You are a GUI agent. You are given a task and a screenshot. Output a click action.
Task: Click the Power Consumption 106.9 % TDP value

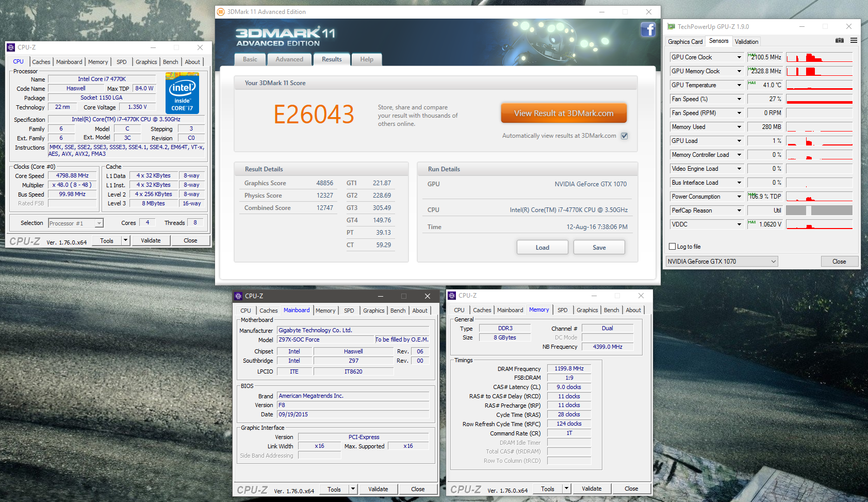[765, 197]
